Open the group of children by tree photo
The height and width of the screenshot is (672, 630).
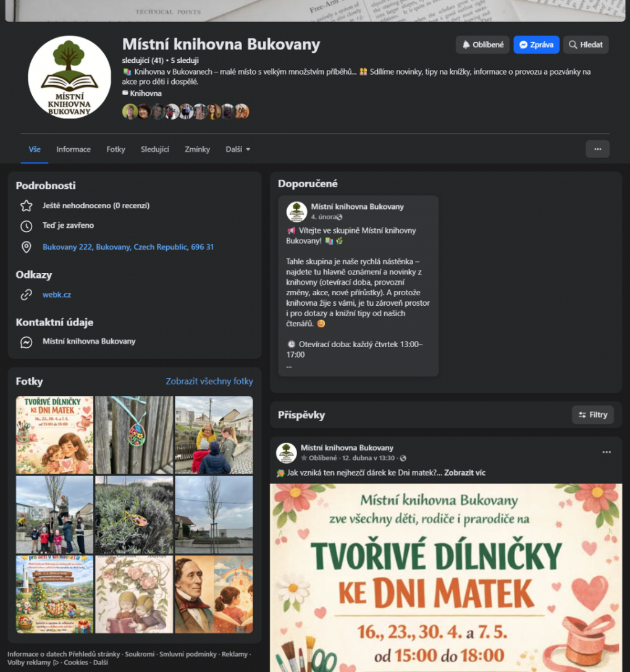[54, 514]
